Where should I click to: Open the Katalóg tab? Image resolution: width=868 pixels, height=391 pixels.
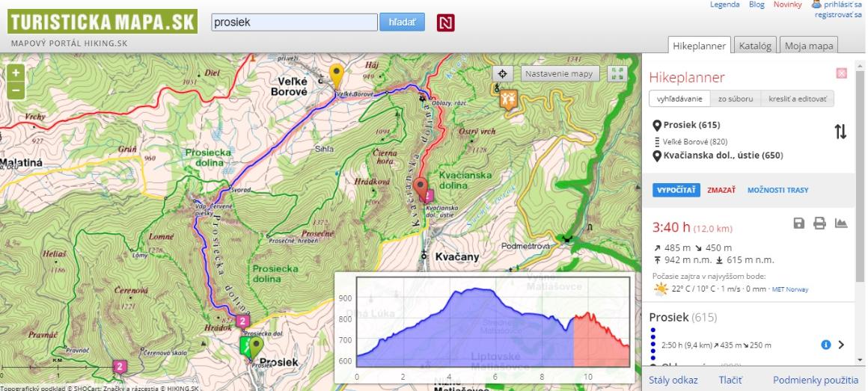755,46
